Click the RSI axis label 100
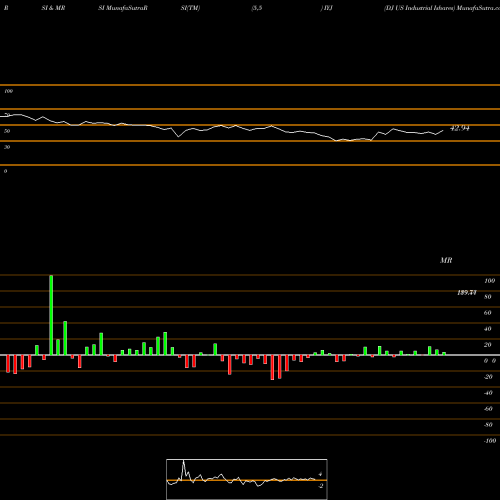 pos(8,91)
